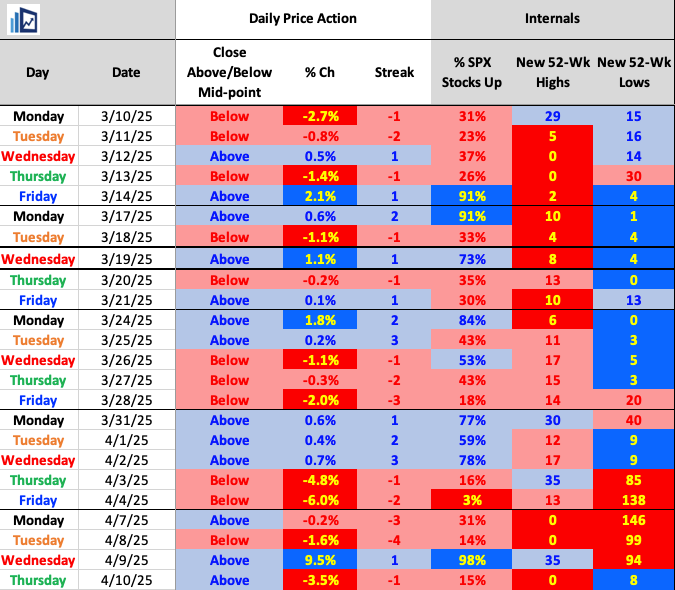Viewport: 675px width, 590px height.
Task: Click the 4/10/25 date cell
Action: pos(127,580)
